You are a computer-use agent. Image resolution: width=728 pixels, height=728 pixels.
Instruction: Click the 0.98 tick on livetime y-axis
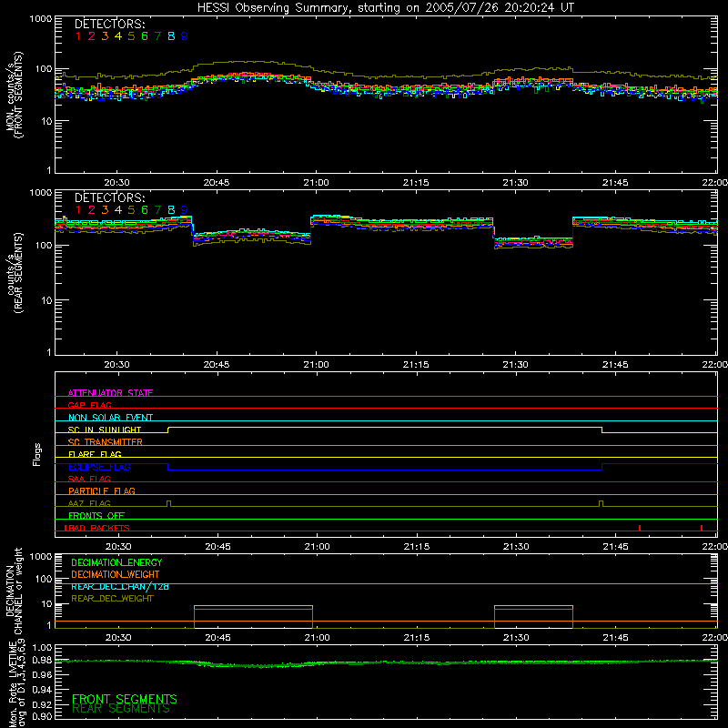(x=42, y=660)
